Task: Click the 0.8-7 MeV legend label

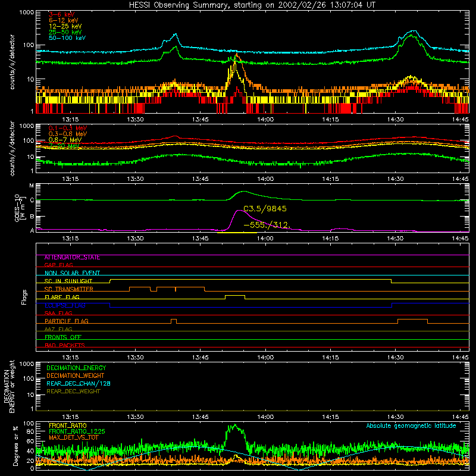Action: tap(65, 140)
